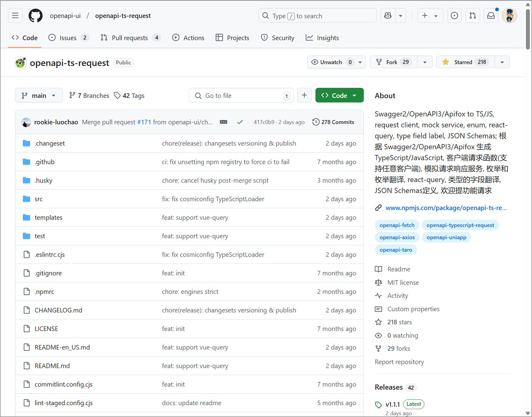Screen dimensions: 532x417
Task: Open the LICENSE file
Action: click(x=46, y=329)
